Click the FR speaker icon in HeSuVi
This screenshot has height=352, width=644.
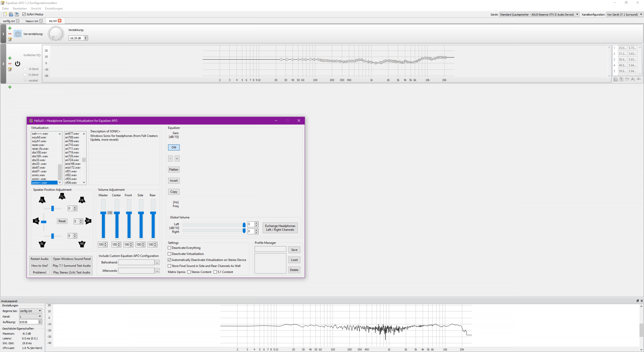click(x=82, y=200)
